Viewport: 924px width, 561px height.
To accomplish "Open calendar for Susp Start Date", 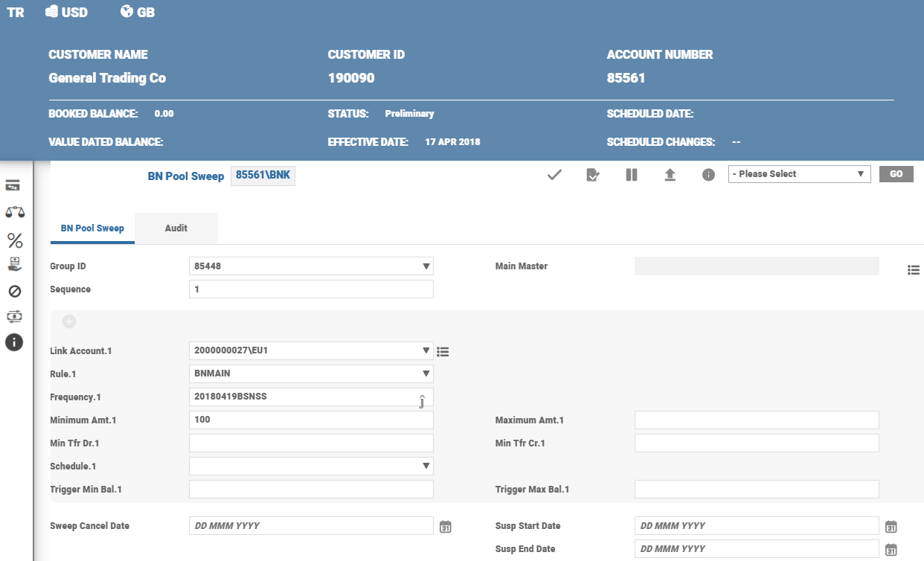I will coord(891,527).
